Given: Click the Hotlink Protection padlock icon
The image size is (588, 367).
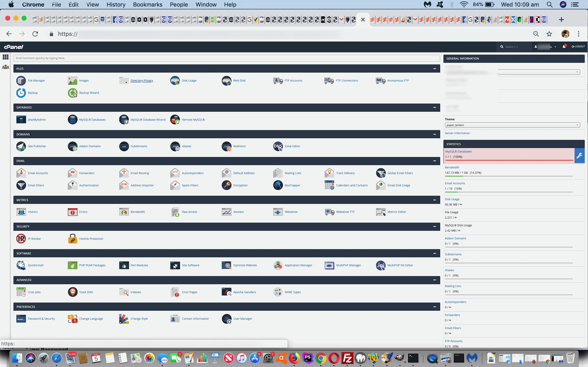Looking at the screenshot, I should point(72,239).
